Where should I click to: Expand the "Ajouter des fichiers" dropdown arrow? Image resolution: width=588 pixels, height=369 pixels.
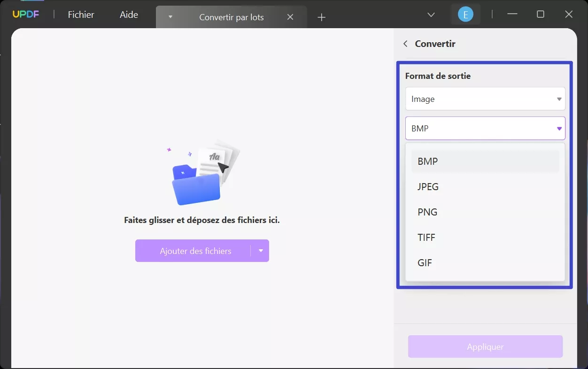261,251
